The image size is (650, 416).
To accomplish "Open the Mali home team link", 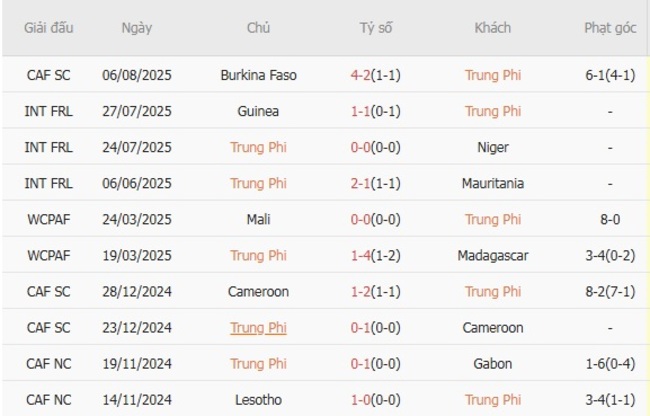I will [258, 219].
